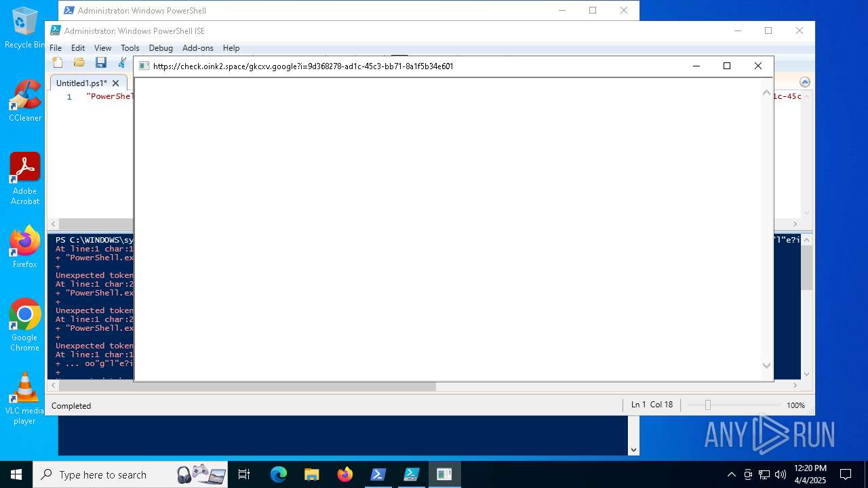The width and height of the screenshot is (868, 488).
Task: Click the PowerShell window scroll-down arrow
Action: pyautogui.click(x=633, y=449)
